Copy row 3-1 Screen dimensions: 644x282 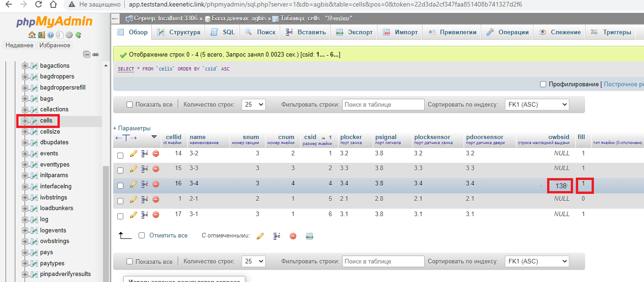145,215
